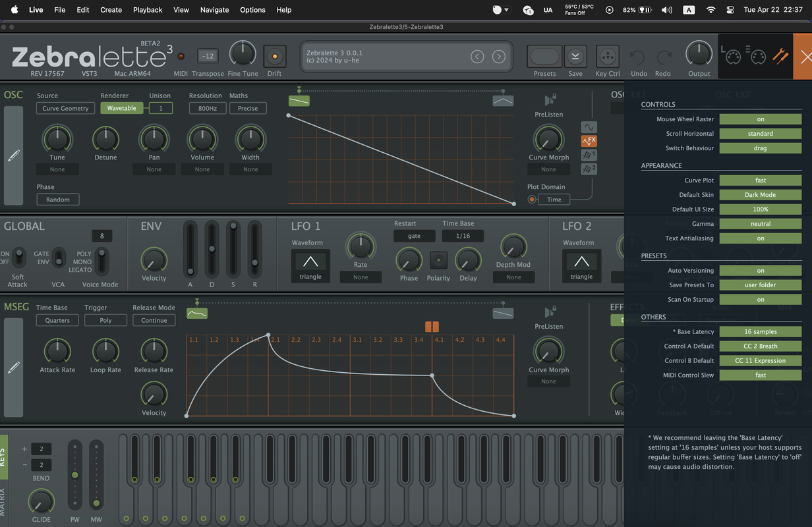Open the Navigate menu
The width and height of the screenshot is (812, 527).
[x=214, y=10]
